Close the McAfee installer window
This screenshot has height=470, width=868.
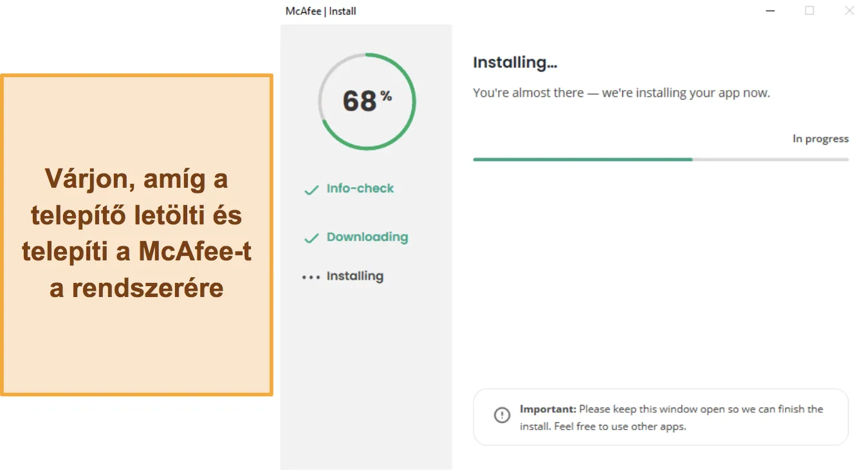tap(849, 10)
